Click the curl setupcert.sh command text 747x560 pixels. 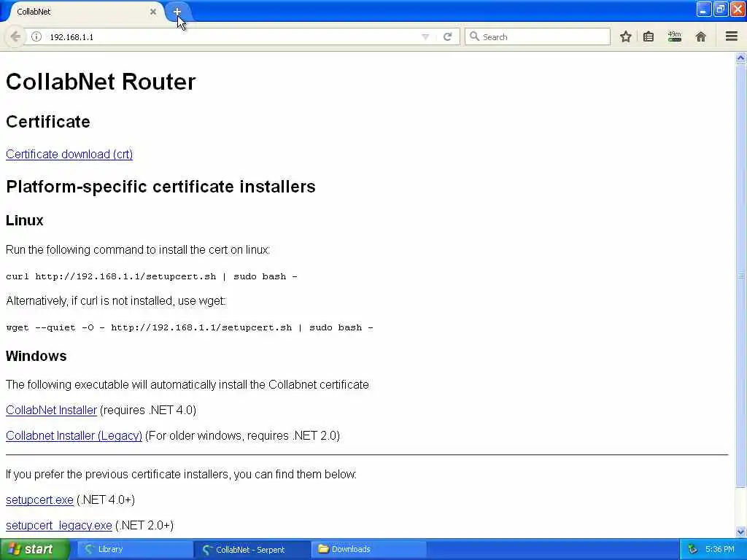click(x=152, y=276)
